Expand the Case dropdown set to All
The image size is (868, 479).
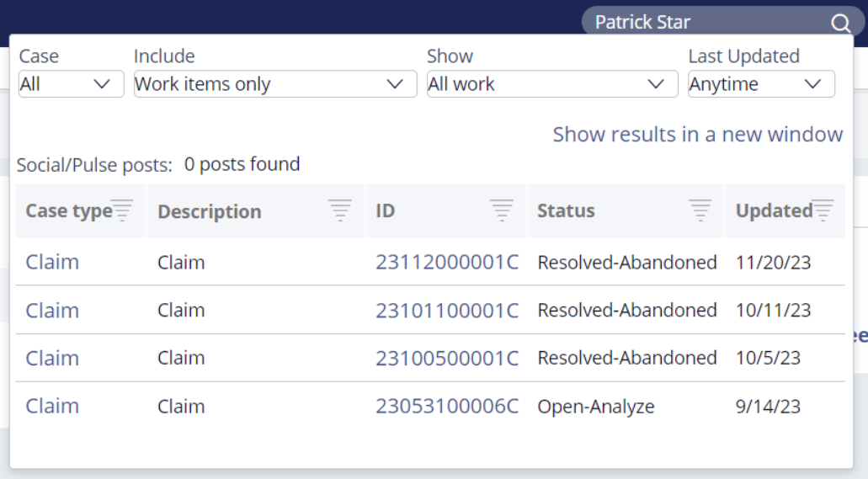click(71, 84)
